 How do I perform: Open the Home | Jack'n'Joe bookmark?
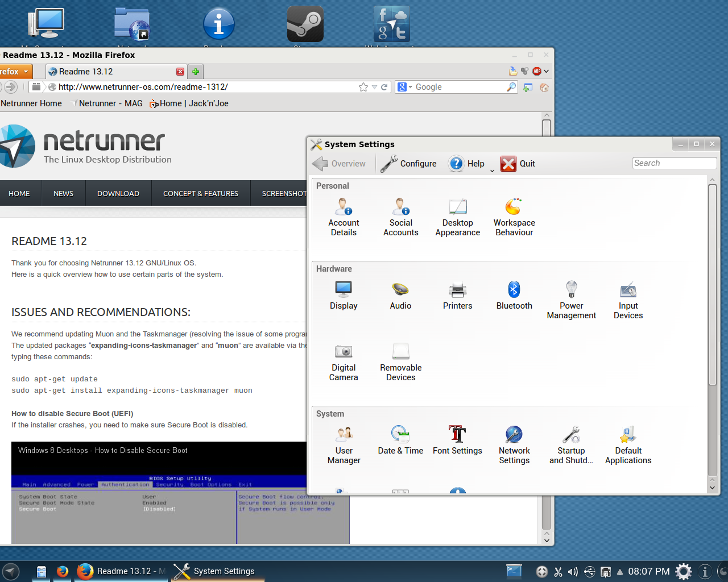pyautogui.click(x=189, y=103)
